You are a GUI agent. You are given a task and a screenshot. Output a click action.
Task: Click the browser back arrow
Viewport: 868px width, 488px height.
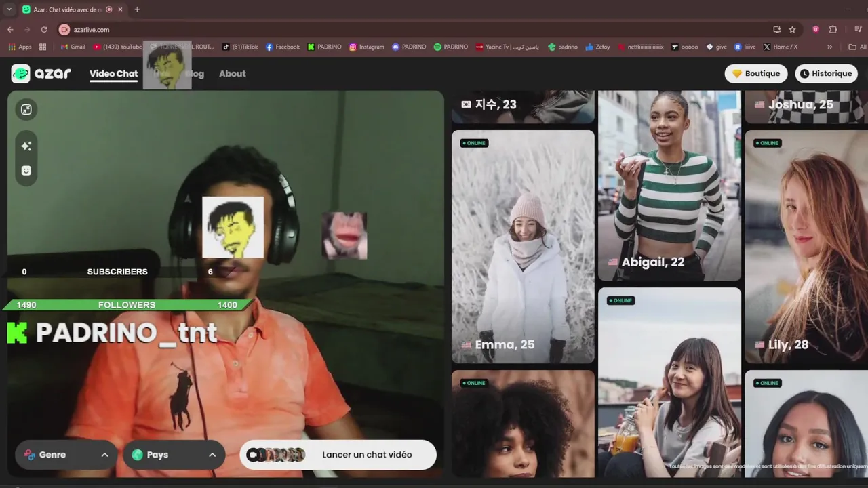10,30
